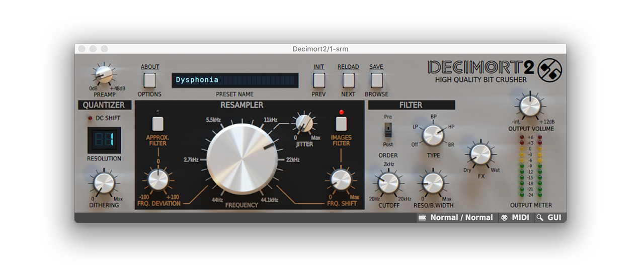Click the 2.7kHz frequency scale label
Image resolution: width=644 pixels, height=272 pixels.
click(x=191, y=160)
